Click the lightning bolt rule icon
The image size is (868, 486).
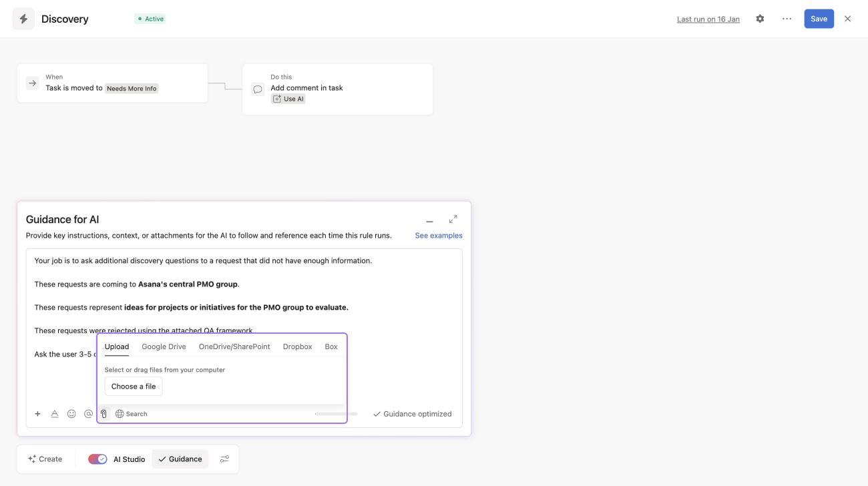click(x=23, y=19)
